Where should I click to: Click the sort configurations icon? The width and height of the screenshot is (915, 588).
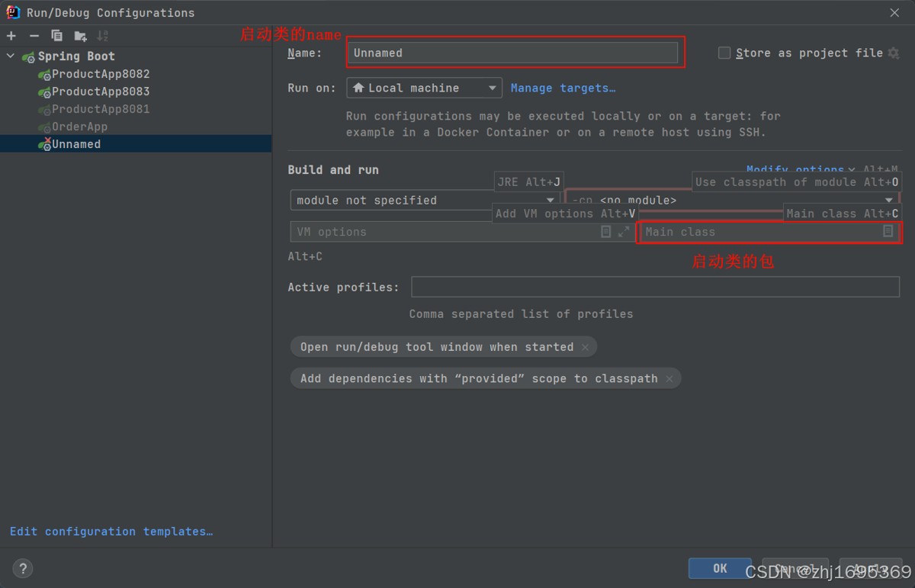click(x=103, y=36)
